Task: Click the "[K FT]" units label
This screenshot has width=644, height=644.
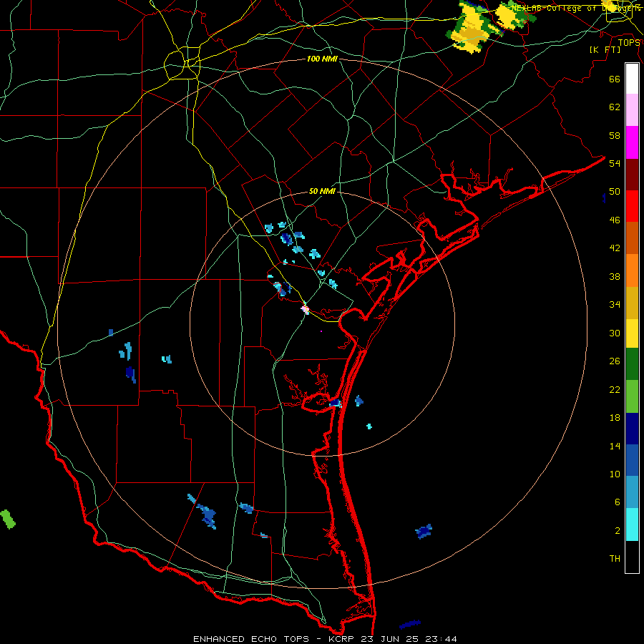Action: [x=605, y=49]
